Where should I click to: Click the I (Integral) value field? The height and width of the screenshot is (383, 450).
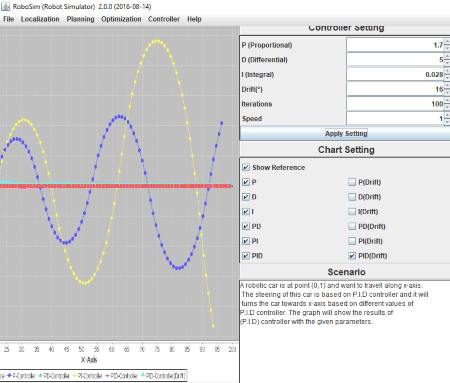pos(395,74)
